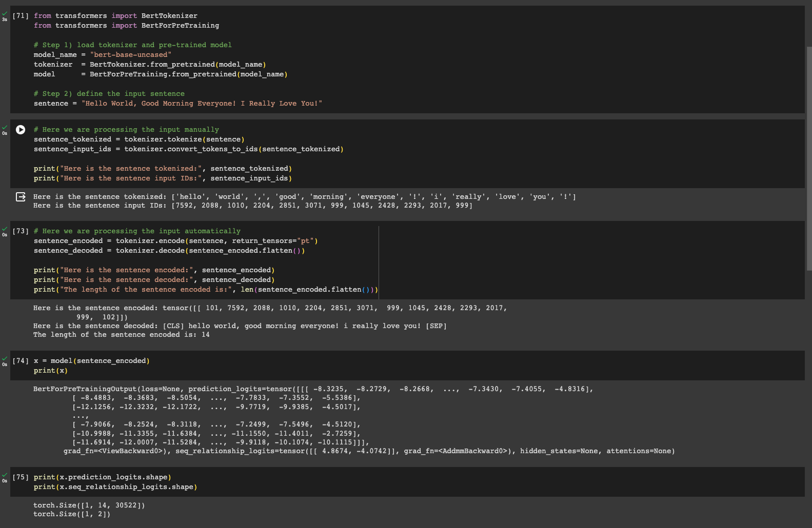Click the tokenizer.decode flatten code line

click(x=169, y=251)
